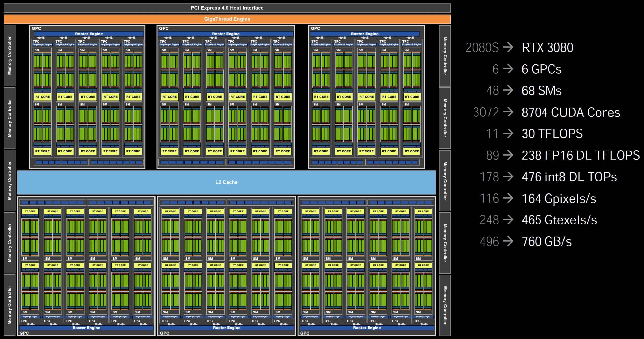Select the "164 Gpixels/s" text
The height and width of the screenshot is (339, 644).
tap(559, 199)
